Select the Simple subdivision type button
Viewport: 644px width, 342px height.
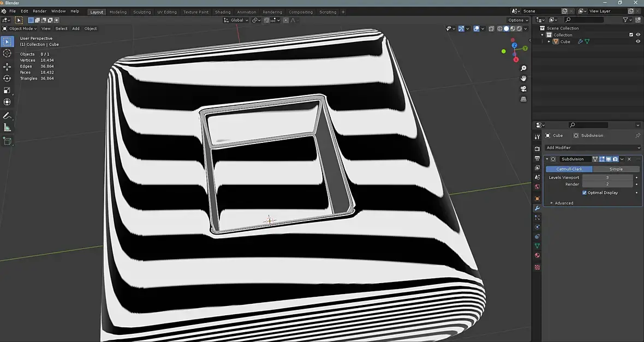(616, 169)
